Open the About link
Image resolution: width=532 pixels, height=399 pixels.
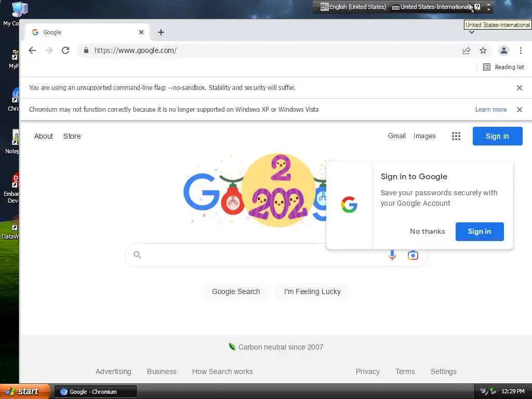click(44, 136)
